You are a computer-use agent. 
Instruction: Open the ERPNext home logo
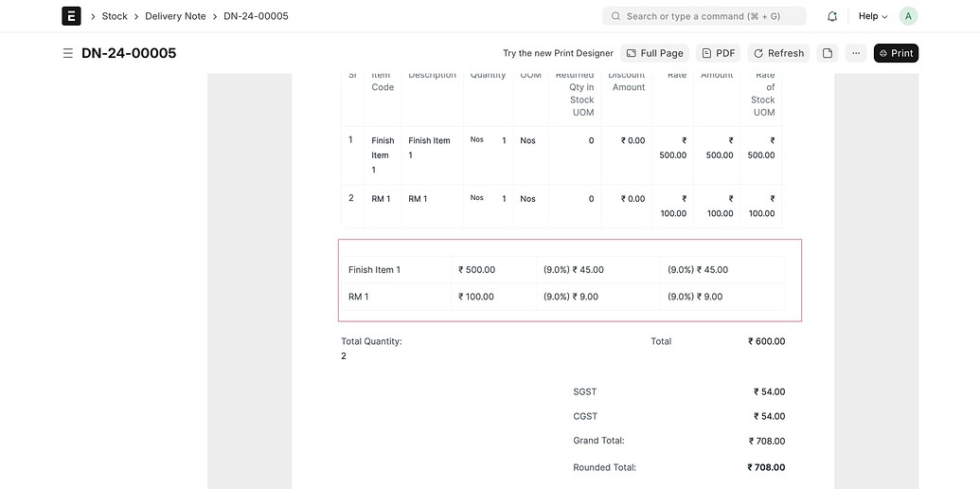coord(71,16)
